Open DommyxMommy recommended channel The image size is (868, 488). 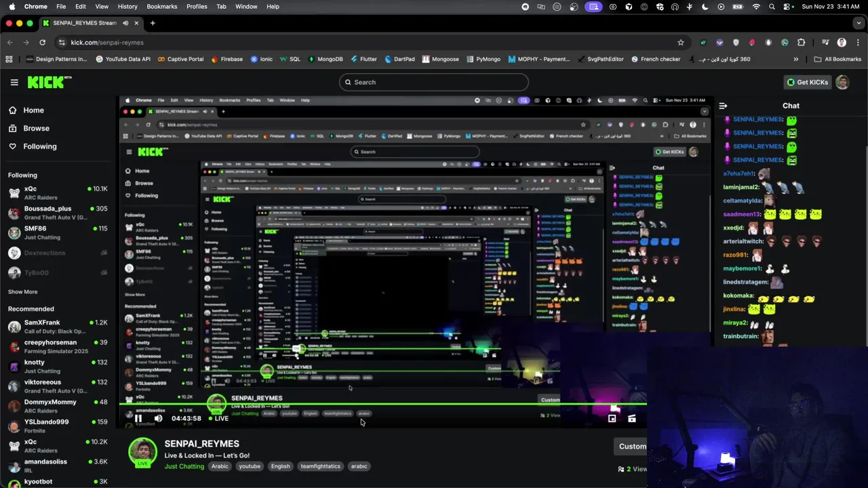58,406
